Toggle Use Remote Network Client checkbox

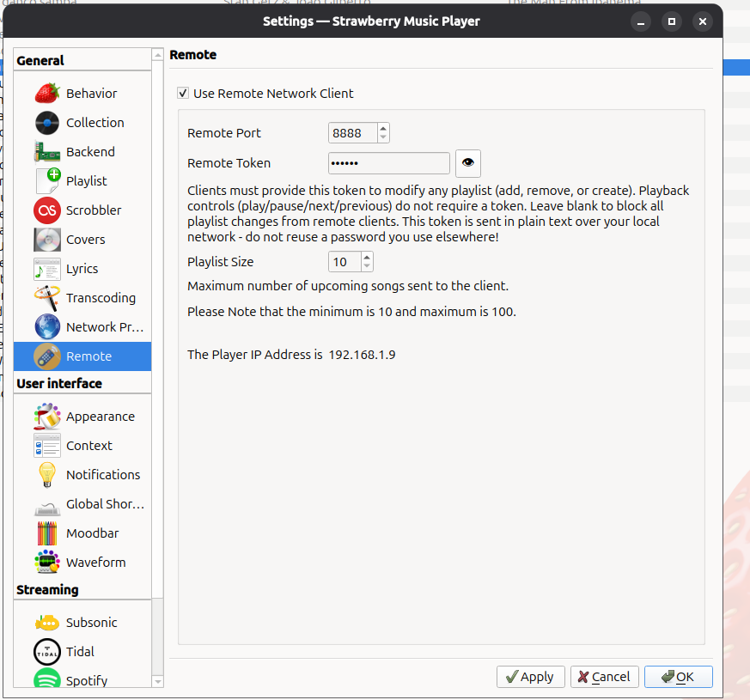point(183,93)
